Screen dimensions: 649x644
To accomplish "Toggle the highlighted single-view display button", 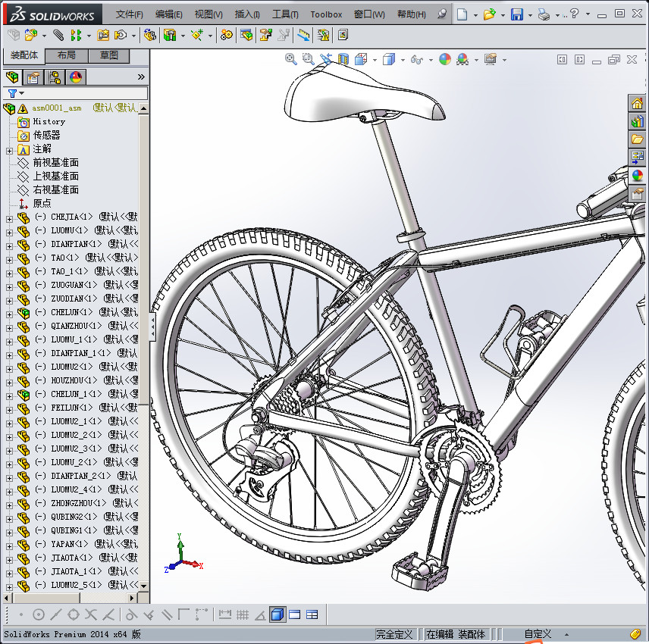I will coord(277,614).
